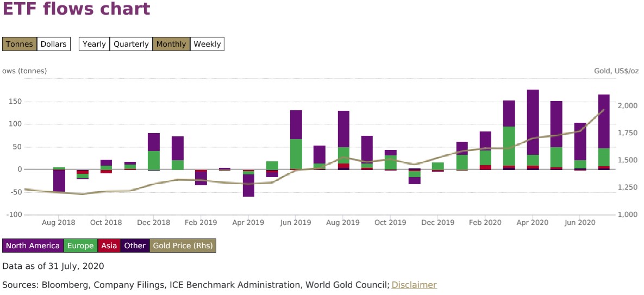Viewport: 644px width, 295px height.
Task: Switch units to Tonnes
Action: click(x=20, y=44)
